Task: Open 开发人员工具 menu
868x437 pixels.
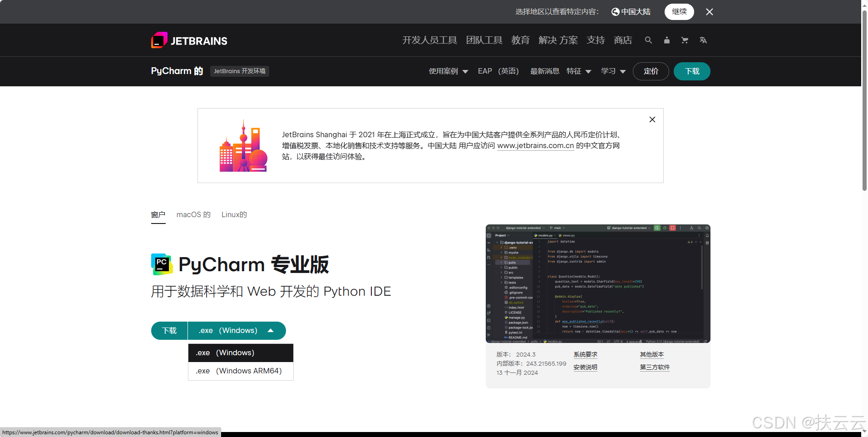Action: click(x=429, y=40)
